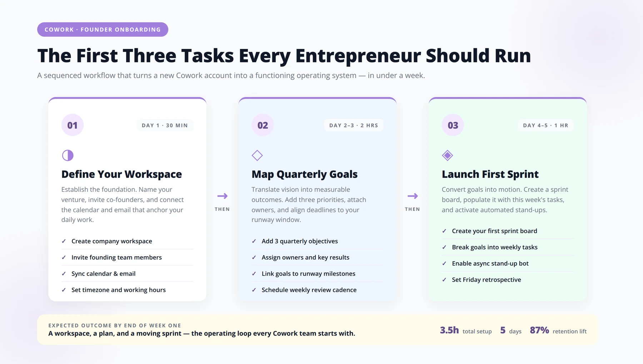
Task: Click "Assign owners and key results" checklist text
Action: point(305,257)
